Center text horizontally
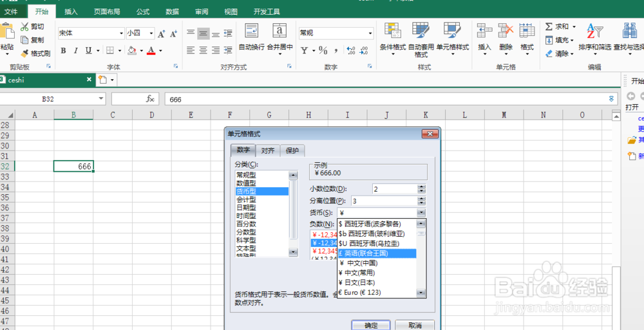Viewport: 644px width, 330px height. pos(203,50)
